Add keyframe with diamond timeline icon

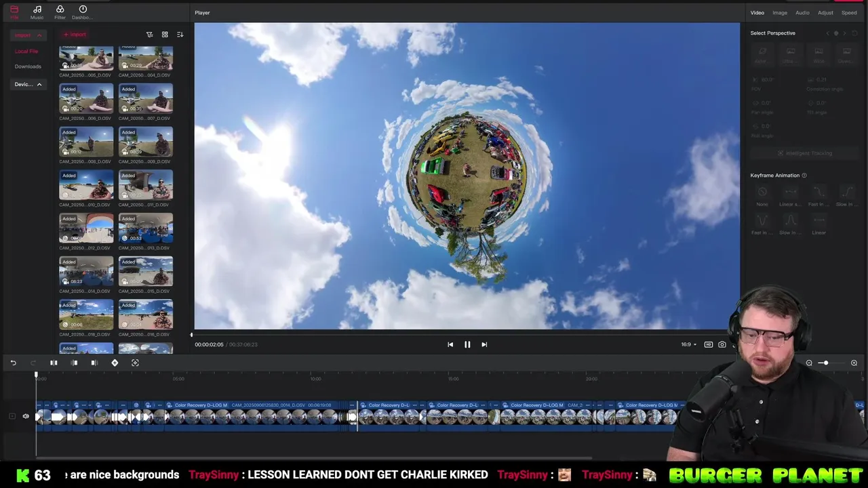(115, 363)
